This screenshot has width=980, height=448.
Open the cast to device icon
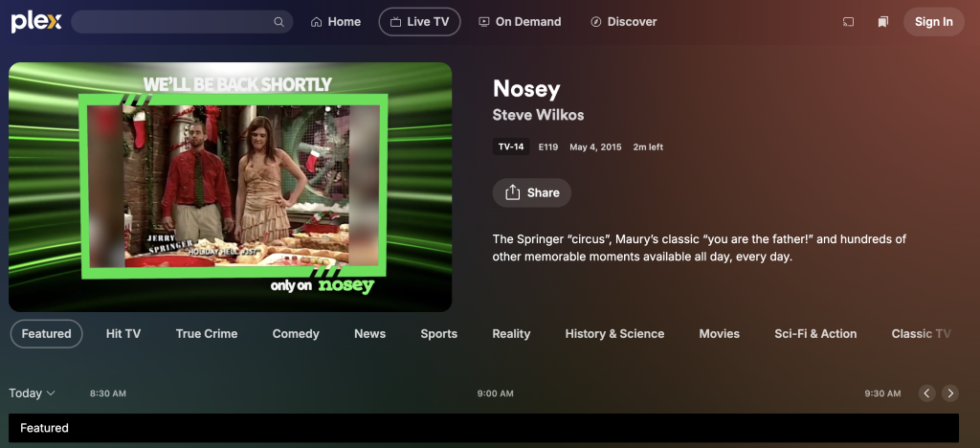(848, 22)
